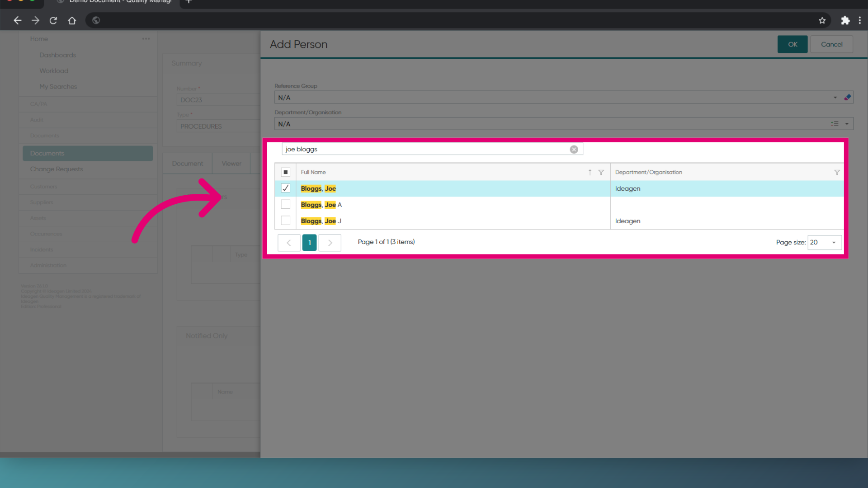Image resolution: width=868 pixels, height=488 pixels.
Task: Open a new browser tab
Action: click(x=189, y=2)
